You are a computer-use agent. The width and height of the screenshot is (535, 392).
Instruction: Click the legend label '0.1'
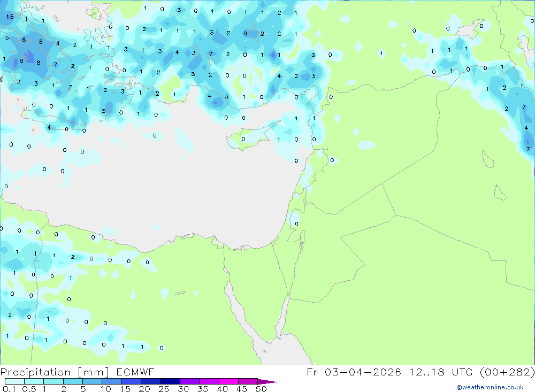click(x=9, y=389)
